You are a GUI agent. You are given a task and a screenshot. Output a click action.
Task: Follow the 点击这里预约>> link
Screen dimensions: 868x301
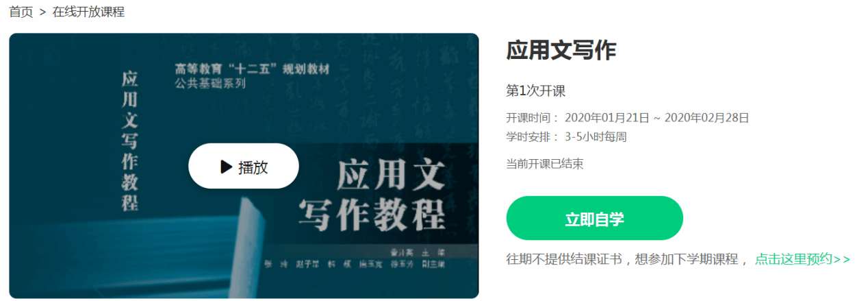coord(802,259)
